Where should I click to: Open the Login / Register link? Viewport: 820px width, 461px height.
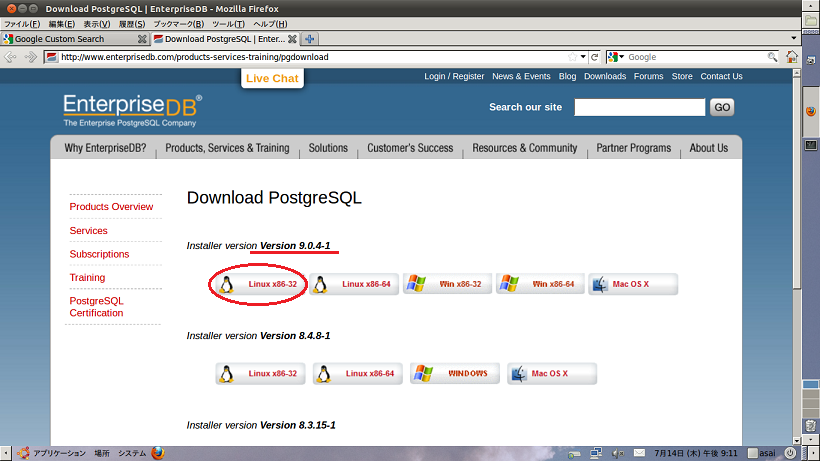pos(454,76)
